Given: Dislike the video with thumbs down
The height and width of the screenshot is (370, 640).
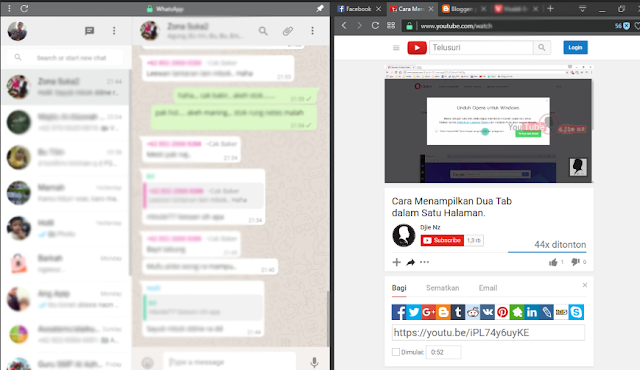Looking at the screenshot, I should (x=575, y=262).
